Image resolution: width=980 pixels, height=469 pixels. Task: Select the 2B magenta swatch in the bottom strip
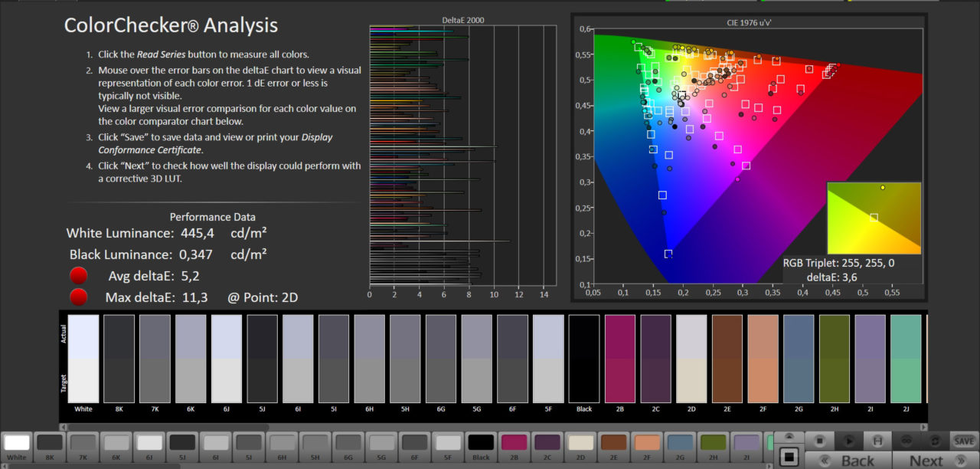[514, 446]
